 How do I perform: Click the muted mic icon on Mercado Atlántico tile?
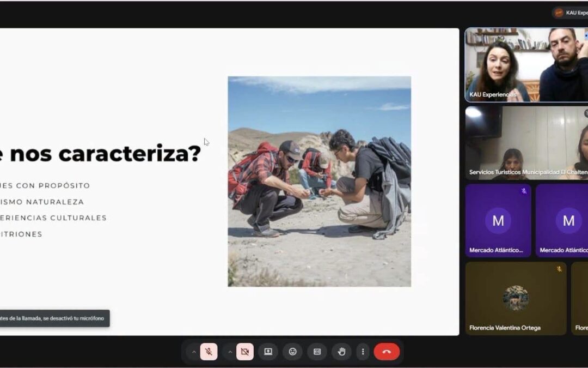524,191
